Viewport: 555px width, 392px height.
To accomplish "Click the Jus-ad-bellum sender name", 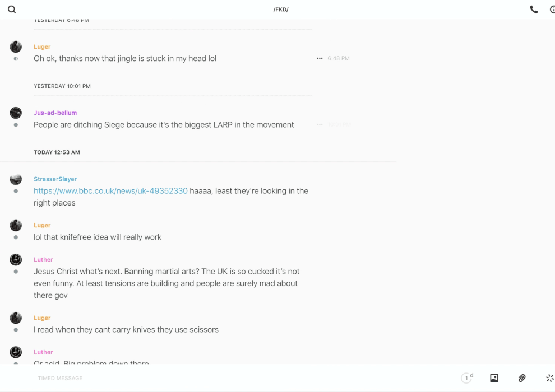I will click(55, 113).
